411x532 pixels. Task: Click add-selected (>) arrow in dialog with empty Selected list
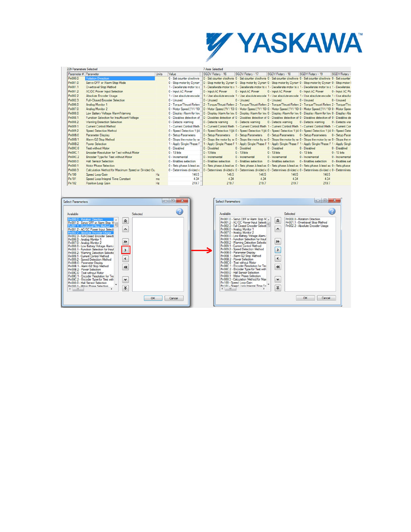[x=125, y=250]
